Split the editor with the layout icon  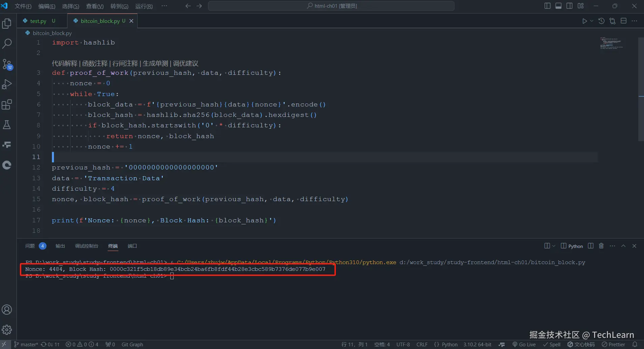624,21
